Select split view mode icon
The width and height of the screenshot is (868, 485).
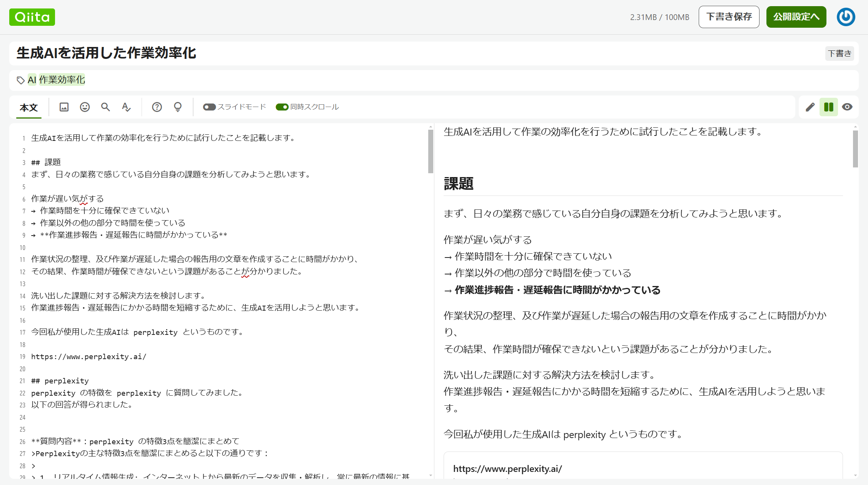[x=829, y=107]
